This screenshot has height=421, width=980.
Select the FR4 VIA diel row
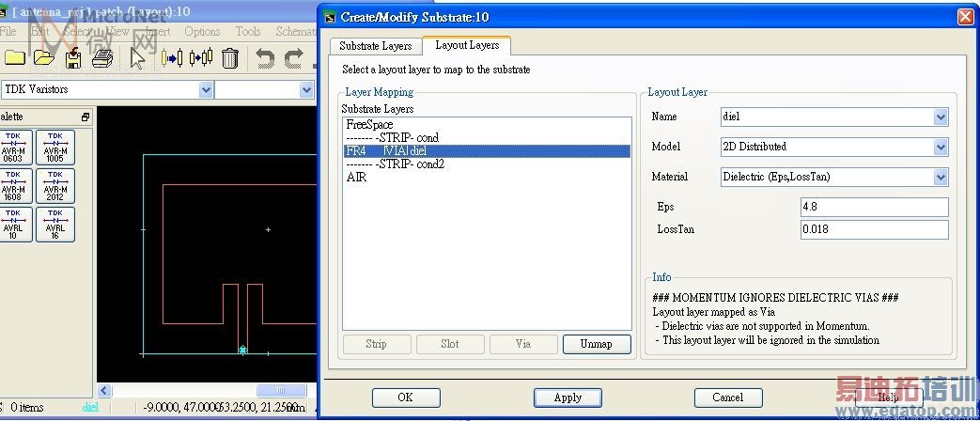487,151
